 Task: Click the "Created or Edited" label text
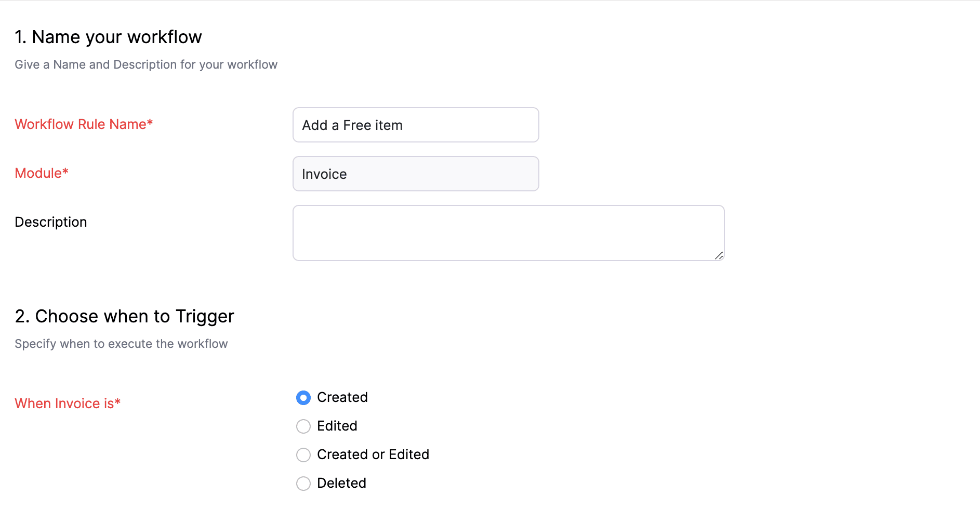pyautogui.click(x=373, y=454)
